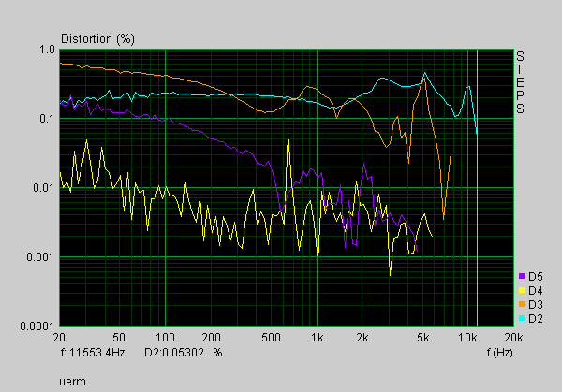Click the orange D3 legend swatch

tap(522, 304)
